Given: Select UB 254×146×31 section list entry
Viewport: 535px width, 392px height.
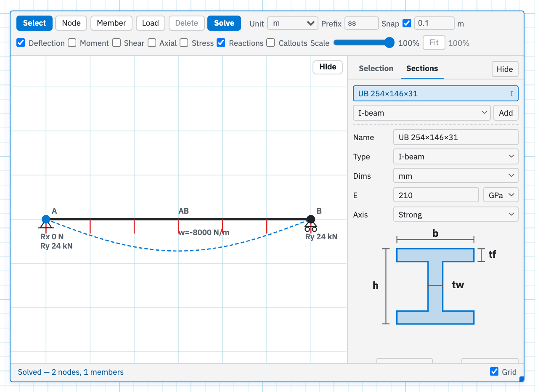Looking at the screenshot, I should (x=435, y=93).
